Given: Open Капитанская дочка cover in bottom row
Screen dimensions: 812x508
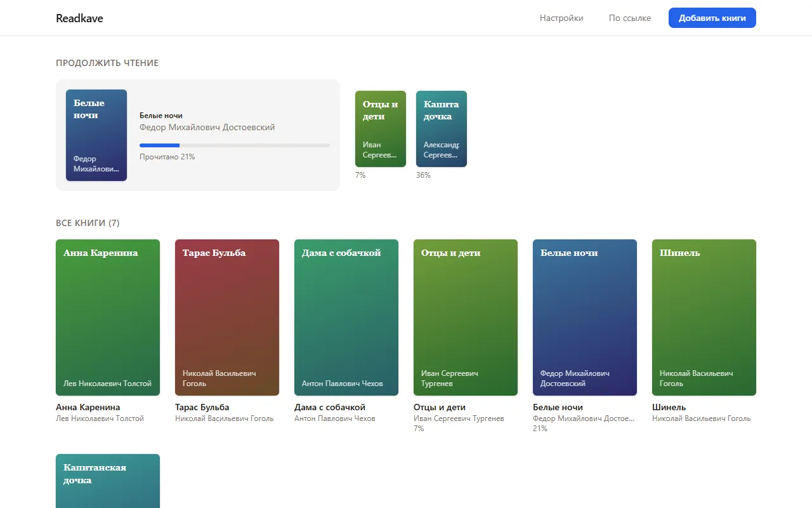Looking at the screenshot, I should click(x=108, y=481).
